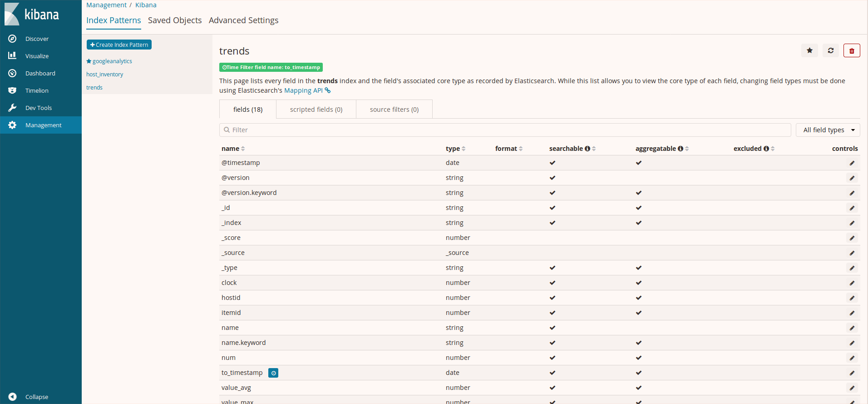This screenshot has width=868, height=404.
Task: Edit the num field
Action: pos(852,358)
